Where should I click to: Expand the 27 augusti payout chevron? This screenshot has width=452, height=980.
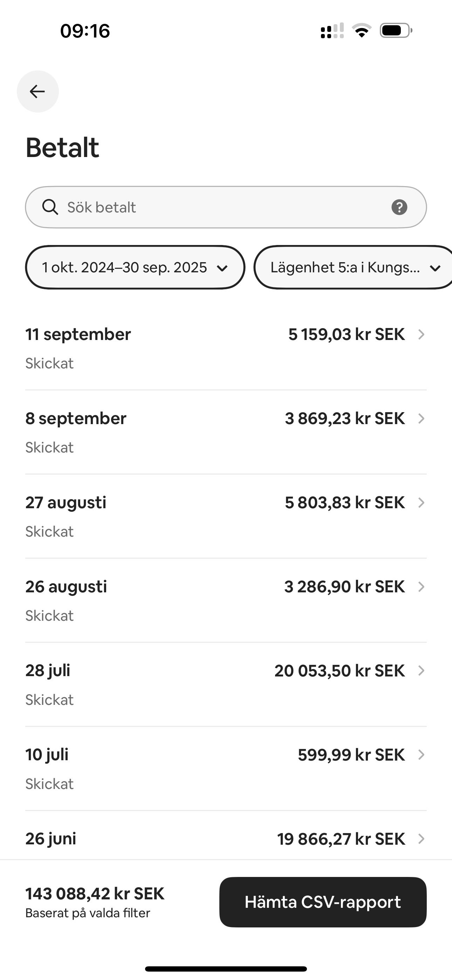pyautogui.click(x=421, y=503)
